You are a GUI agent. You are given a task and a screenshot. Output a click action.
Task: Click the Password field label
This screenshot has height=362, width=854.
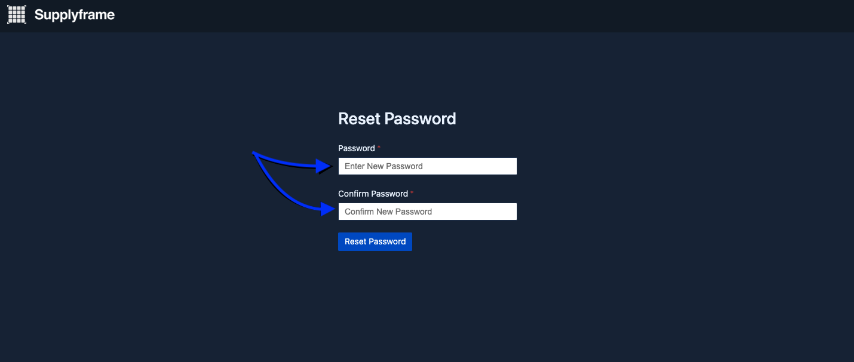point(356,148)
